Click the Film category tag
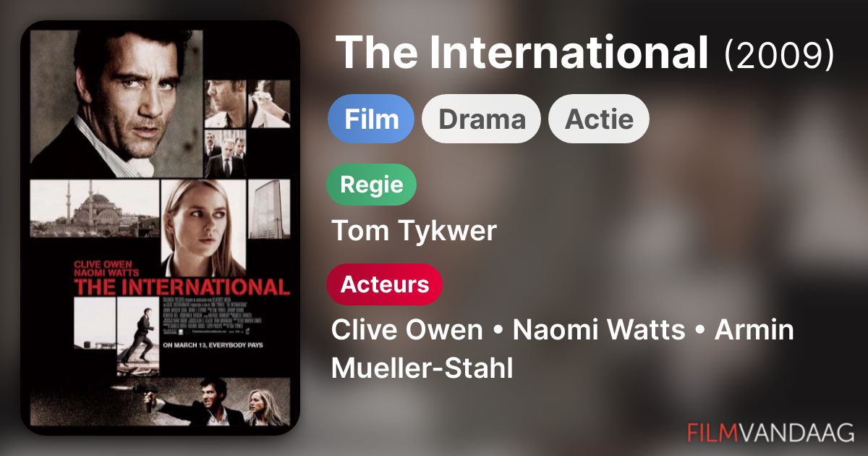Screen dimensions: 868x456 371,119
